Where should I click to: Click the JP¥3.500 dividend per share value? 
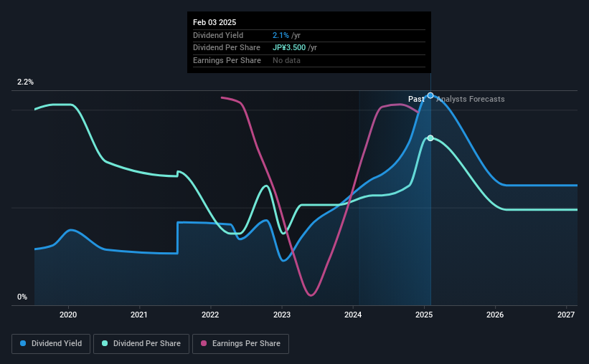pyautogui.click(x=289, y=48)
